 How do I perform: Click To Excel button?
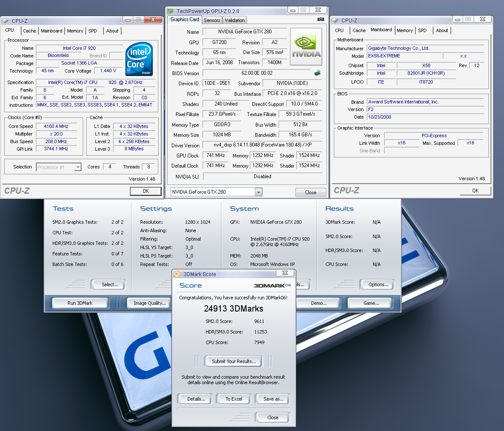[234, 399]
